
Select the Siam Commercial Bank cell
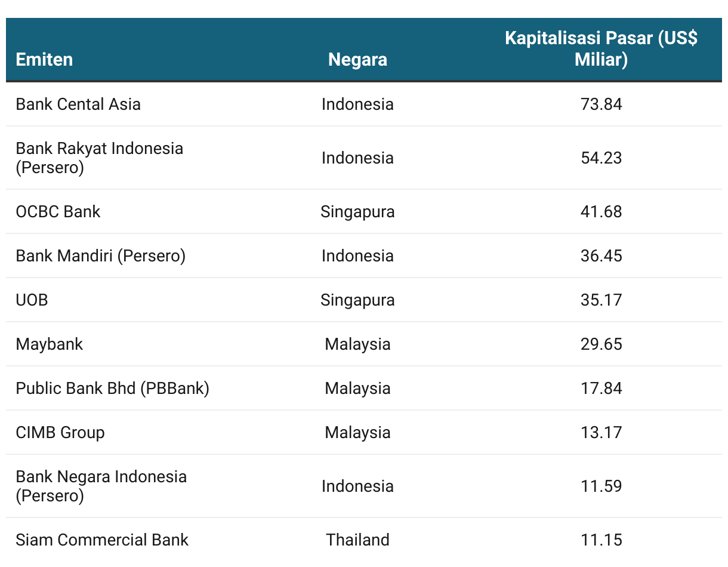pyautogui.click(x=102, y=540)
